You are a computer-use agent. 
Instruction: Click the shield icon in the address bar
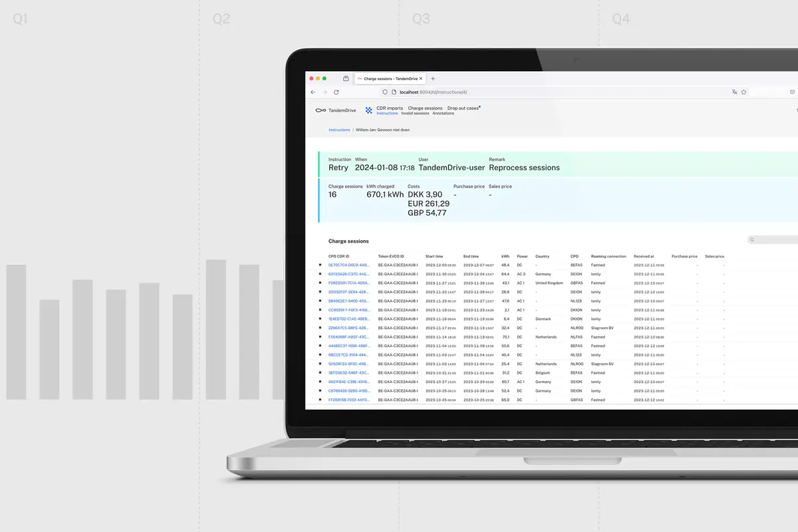point(385,92)
